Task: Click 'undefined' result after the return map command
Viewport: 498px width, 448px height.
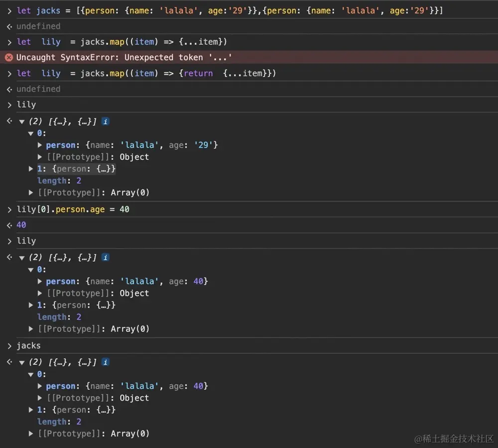Action: coord(38,89)
